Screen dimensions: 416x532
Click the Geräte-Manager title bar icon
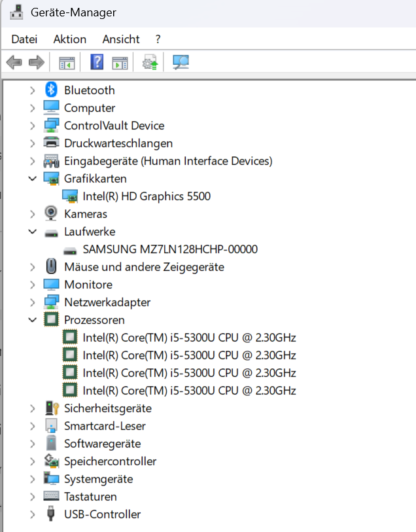[16, 12]
